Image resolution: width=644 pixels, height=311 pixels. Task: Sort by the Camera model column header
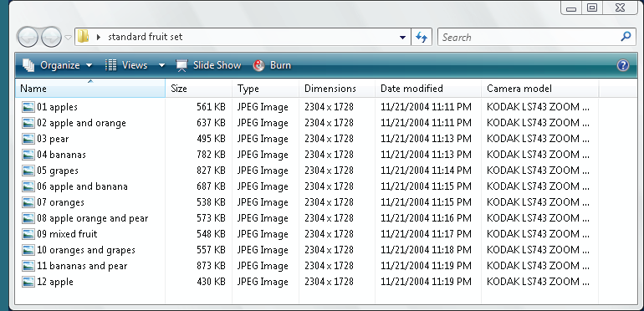[540, 89]
